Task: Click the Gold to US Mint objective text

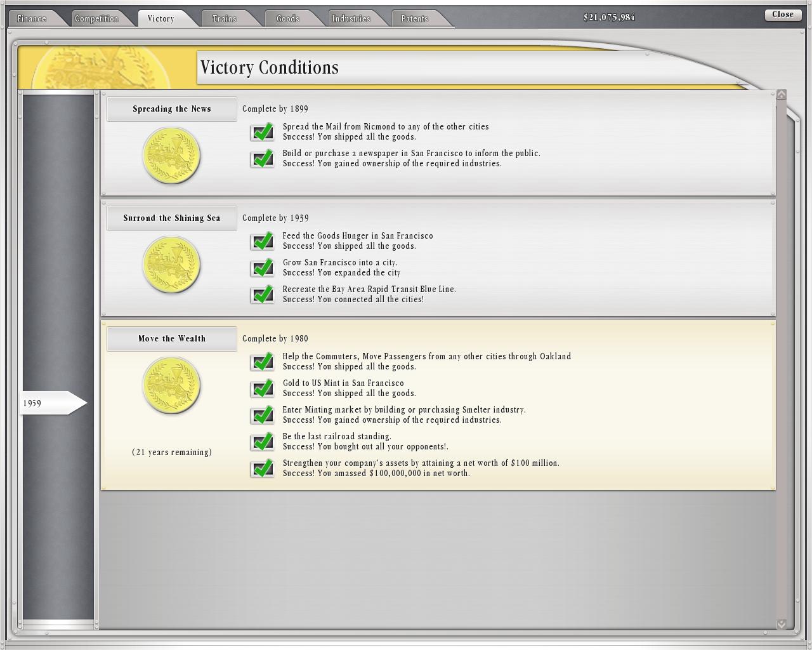Action: click(x=343, y=383)
